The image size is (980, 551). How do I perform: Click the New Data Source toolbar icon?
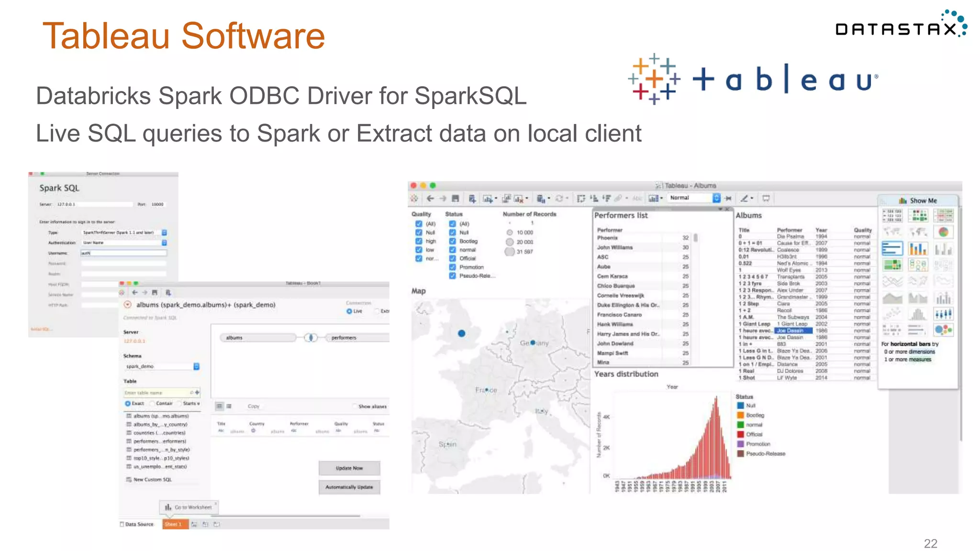472,198
